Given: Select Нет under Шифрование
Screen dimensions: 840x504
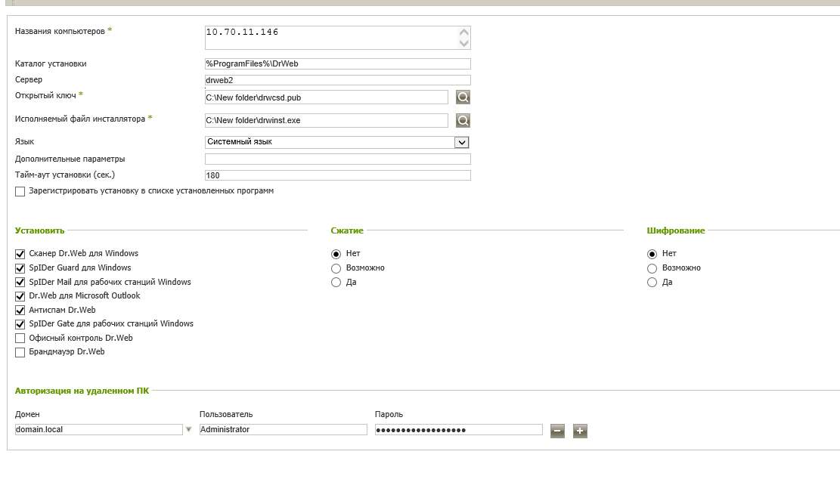Looking at the screenshot, I should click(x=652, y=254).
